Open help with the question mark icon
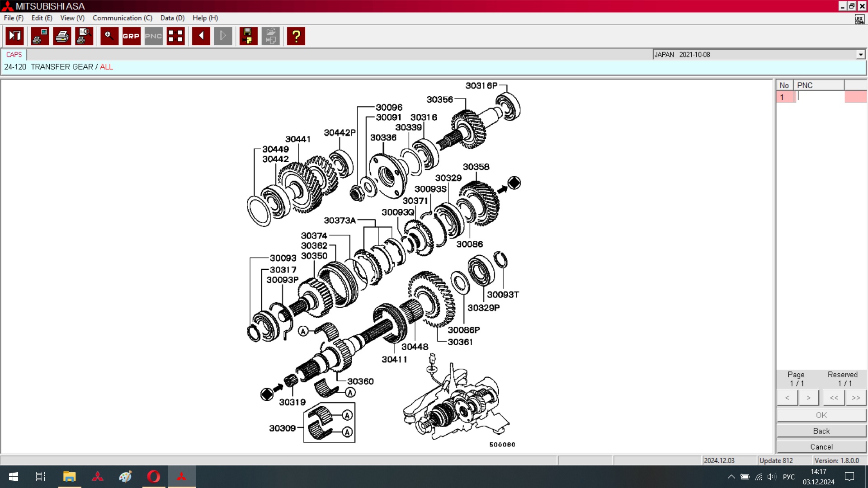868x488 pixels. [x=296, y=36]
